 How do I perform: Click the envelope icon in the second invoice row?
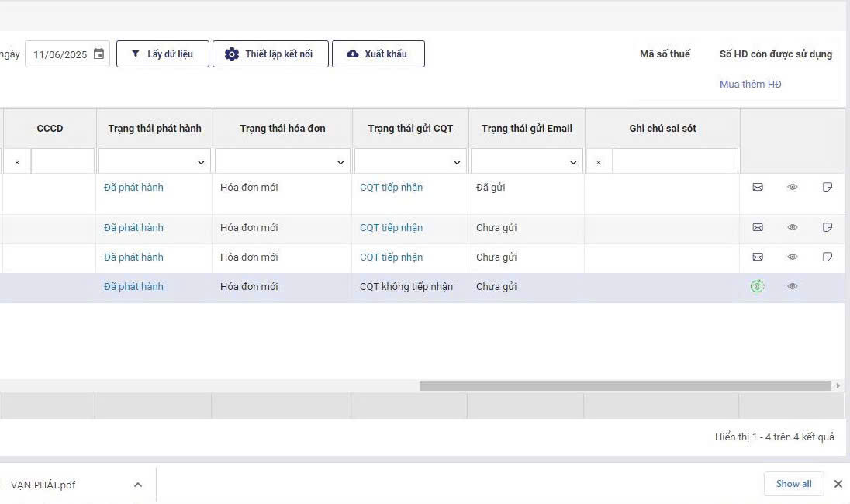coord(758,227)
